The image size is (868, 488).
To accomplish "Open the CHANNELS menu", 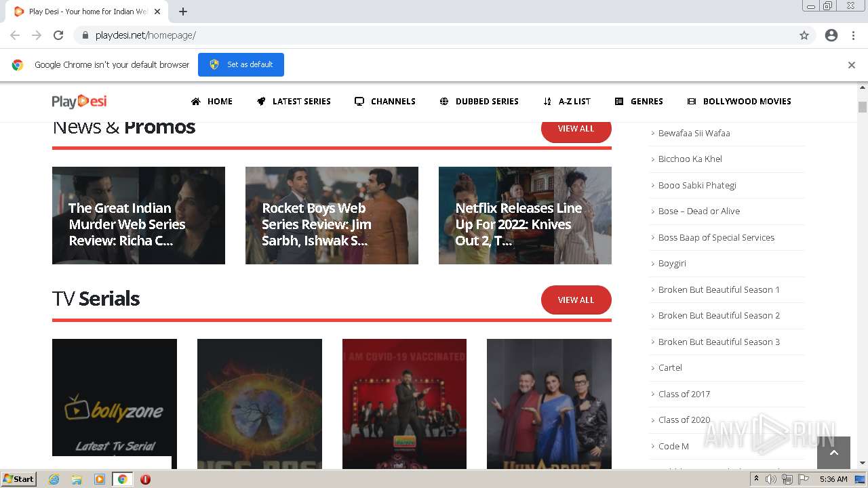I will (385, 101).
